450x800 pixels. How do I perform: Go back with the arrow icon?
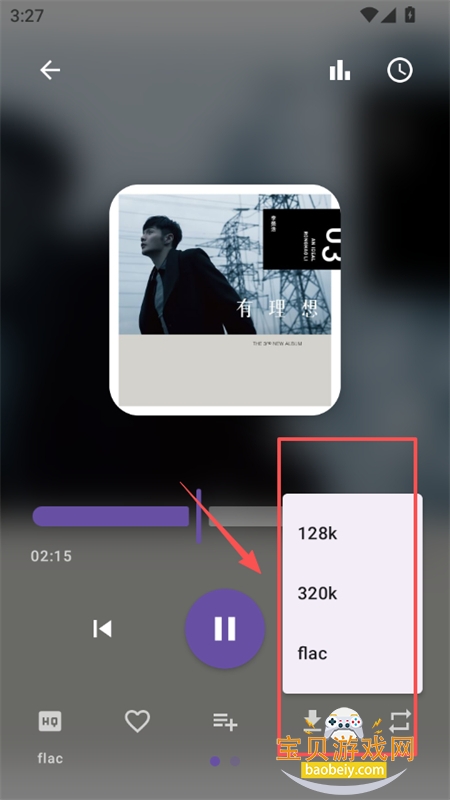click(50, 70)
